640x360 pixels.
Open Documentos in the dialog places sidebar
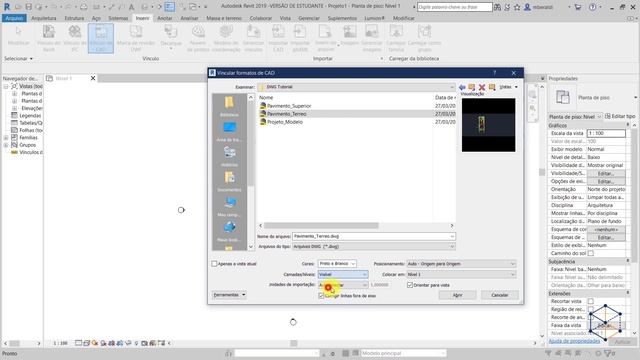229,181
